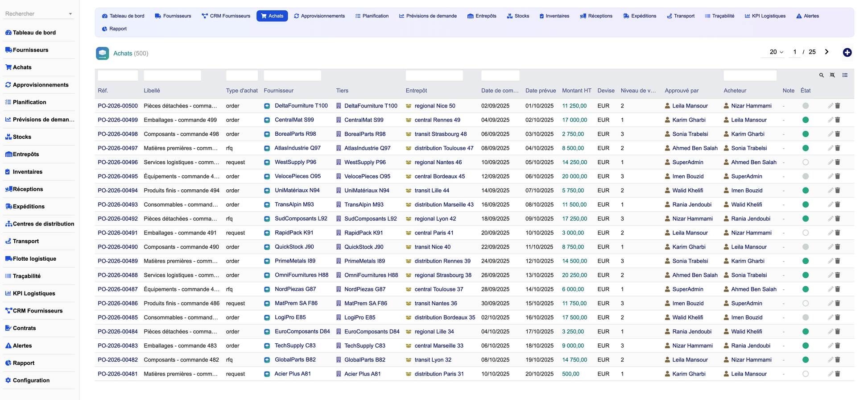Open approver link Walid Khelifi row 494
868x400 pixels.
click(x=687, y=191)
